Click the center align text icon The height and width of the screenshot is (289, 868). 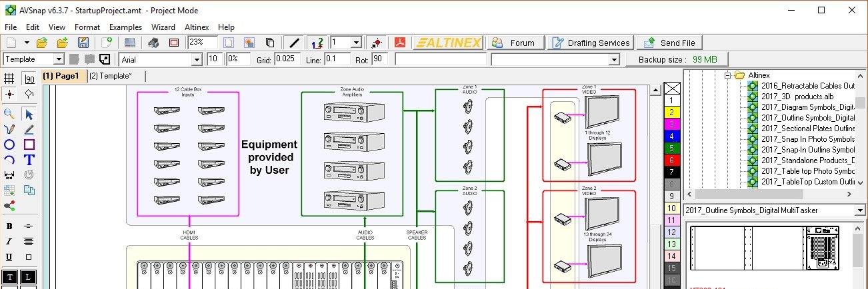(29, 241)
